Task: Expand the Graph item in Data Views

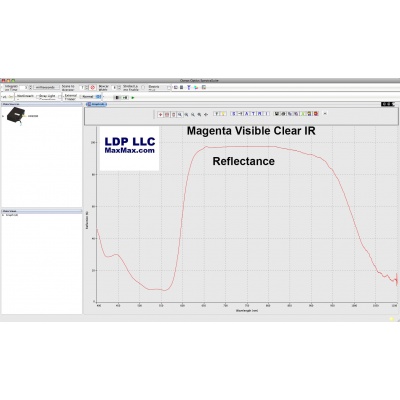Action: click(x=3, y=215)
